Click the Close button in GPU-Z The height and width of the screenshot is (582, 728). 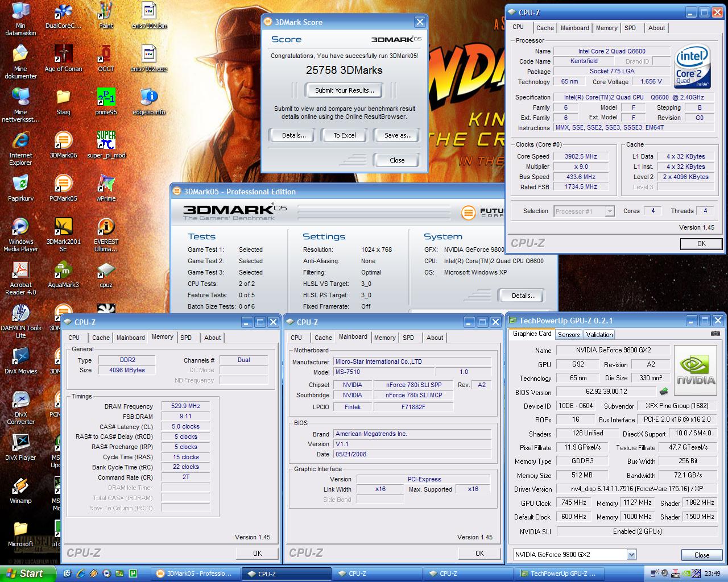pos(702,555)
